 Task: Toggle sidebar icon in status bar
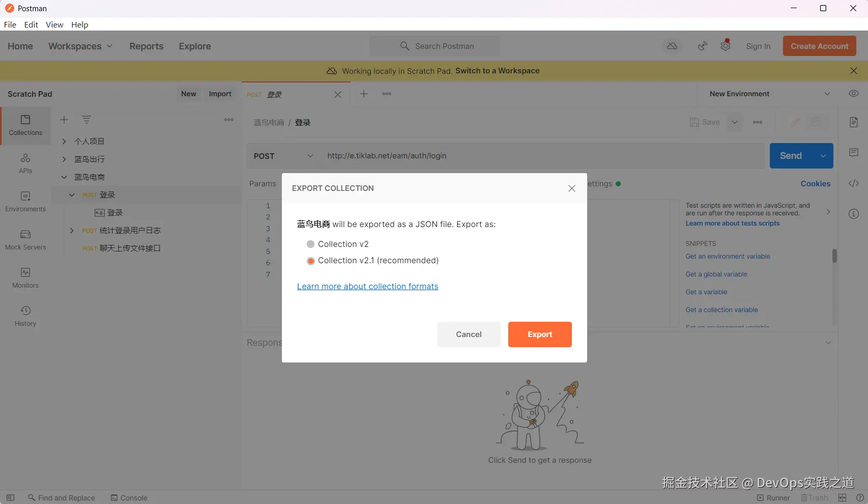[x=10, y=498]
